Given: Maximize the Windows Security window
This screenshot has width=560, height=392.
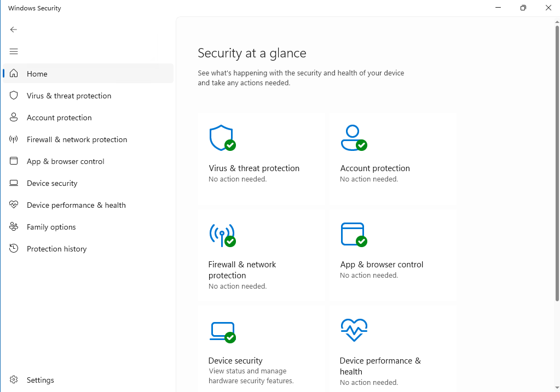Looking at the screenshot, I should pyautogui.click(x=523, y=8).
